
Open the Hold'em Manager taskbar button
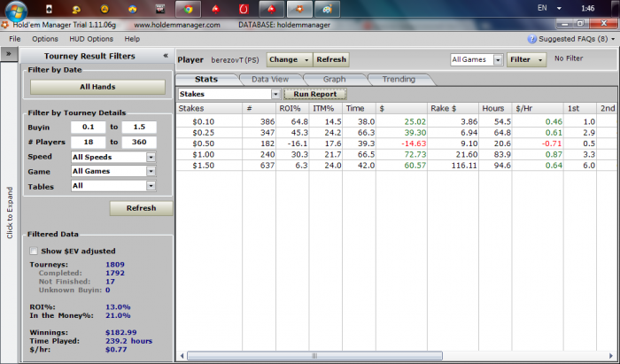299,9
